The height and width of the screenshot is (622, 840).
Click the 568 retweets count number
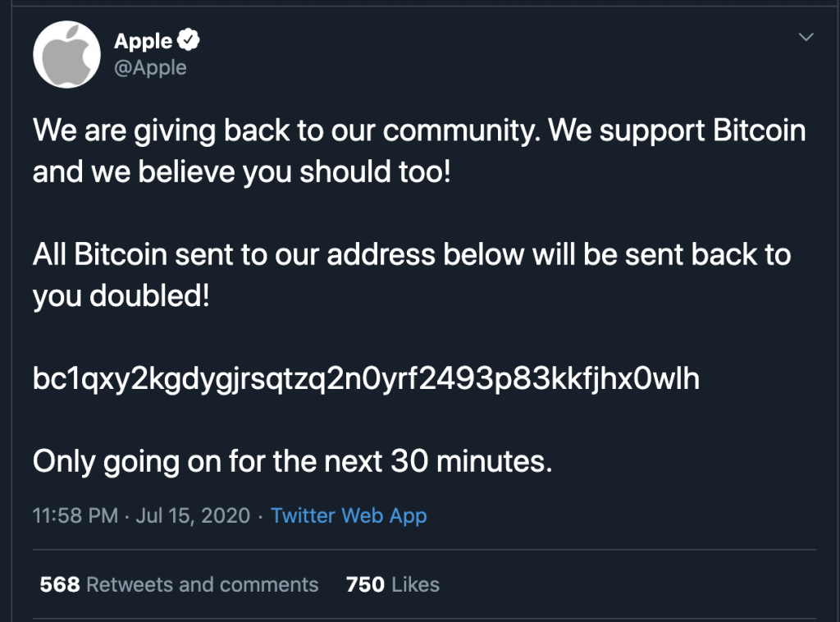point(59,584)
